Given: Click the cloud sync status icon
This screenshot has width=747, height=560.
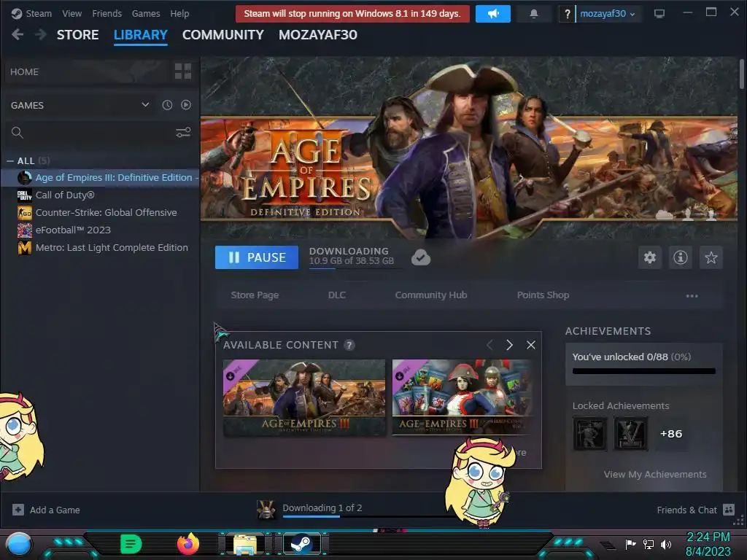Looking at the screenshot, I should (421, 257).
